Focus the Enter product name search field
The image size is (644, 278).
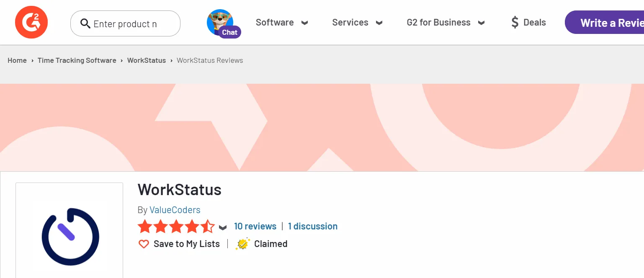pyautogui.click(x=125, y=23)
